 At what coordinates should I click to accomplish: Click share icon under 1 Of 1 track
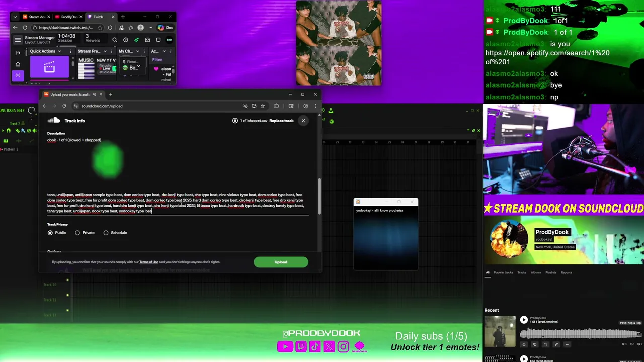524,344
